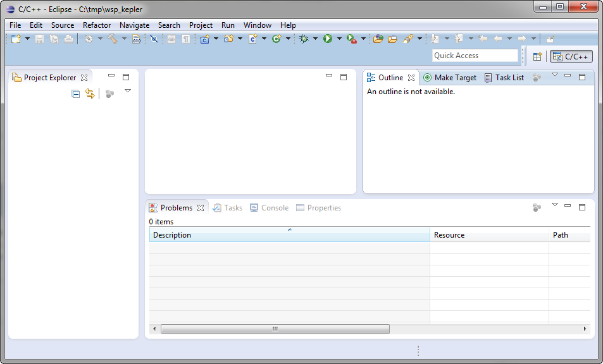Screen dimensions: 603x364
Task: Click the Open Perspective icon
Action: (x=537, y=56)
